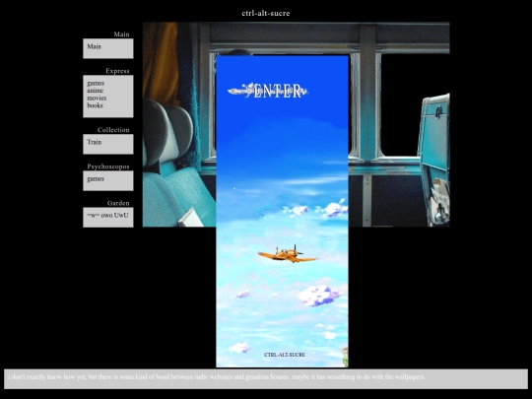The height and width of the screenshot is (399, 532).
Task: Click the Collection section heading
Action: point(113,130)
